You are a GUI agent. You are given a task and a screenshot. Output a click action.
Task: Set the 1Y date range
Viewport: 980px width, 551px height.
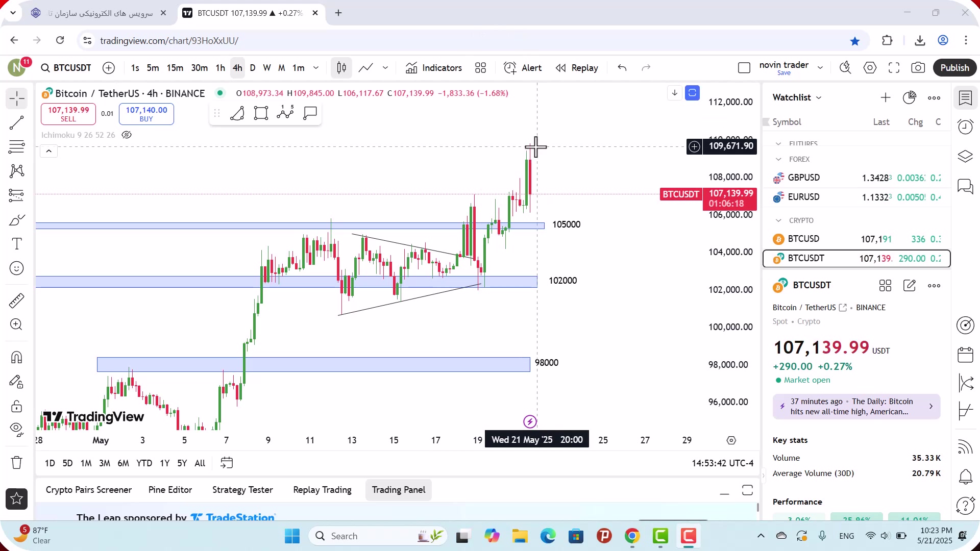(x=164, y=463)
